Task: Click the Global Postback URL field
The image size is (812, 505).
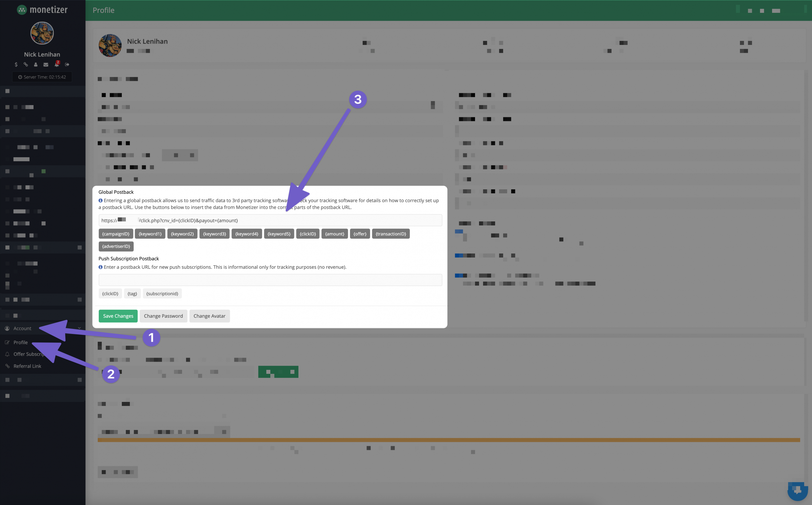Action: 304,220
